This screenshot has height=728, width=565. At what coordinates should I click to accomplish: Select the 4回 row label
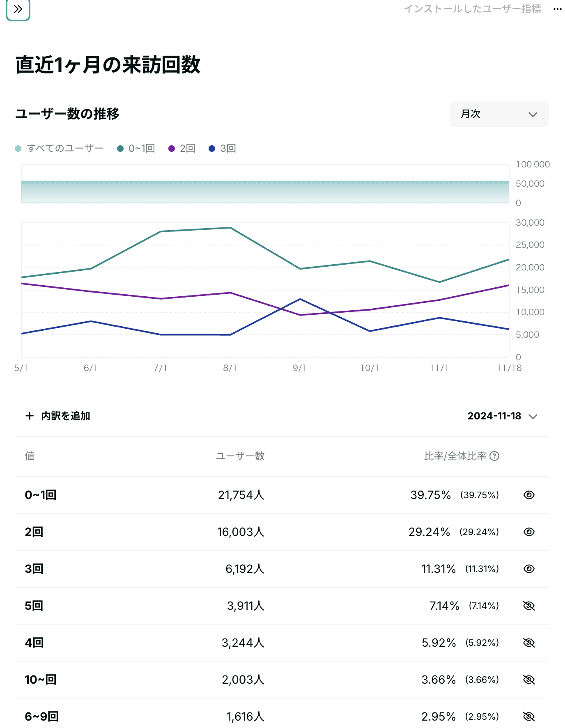(x=34, y=643)
